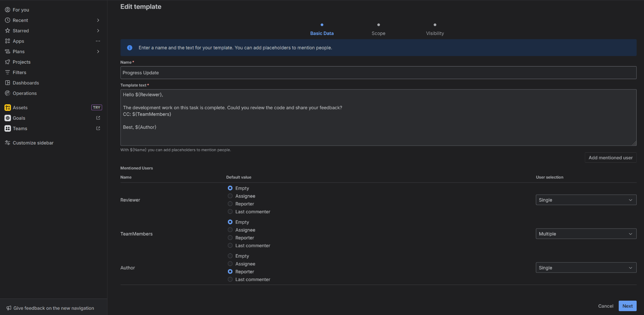
Task: Change TeamMembers selection from Multiple
Action: coord(586,233)
